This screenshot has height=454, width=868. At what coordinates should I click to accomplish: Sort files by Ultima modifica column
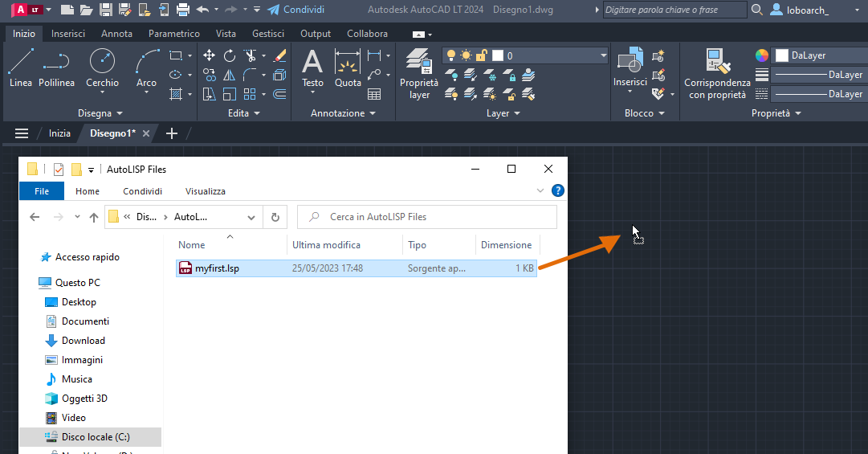(x=326, y=245)
